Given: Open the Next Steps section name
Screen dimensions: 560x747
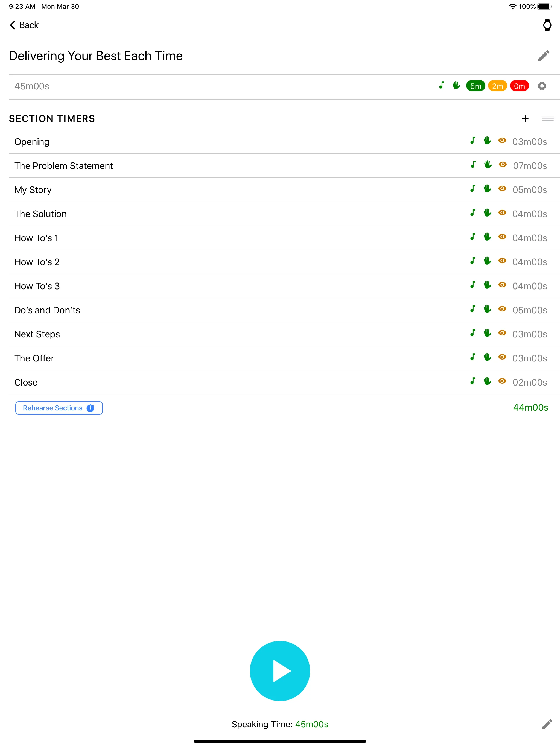Looking at the screenshot, I should click(37, 334).
